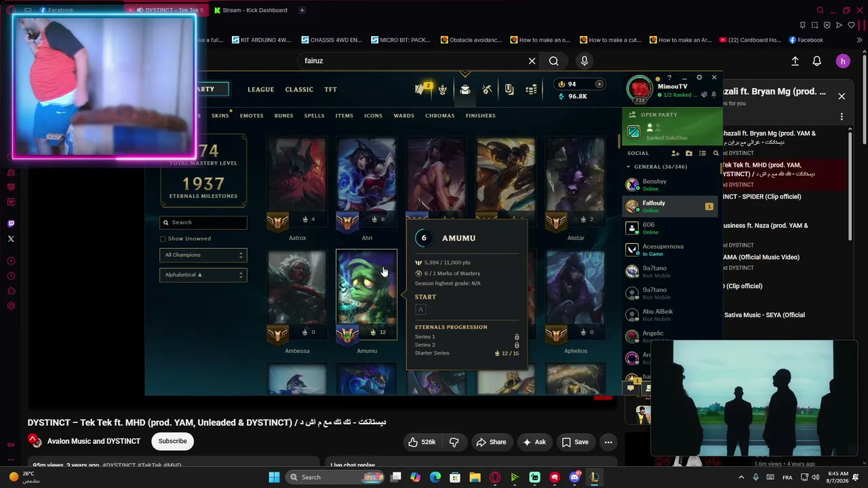Click the YouTube create upload icon
Viewport: 868px width, 488px height.
(795, 61)
